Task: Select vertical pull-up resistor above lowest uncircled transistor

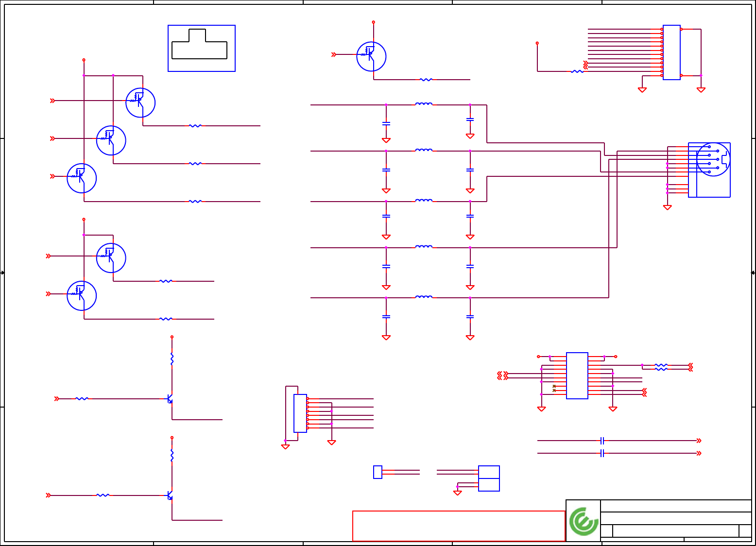Action: click(172, 455)
